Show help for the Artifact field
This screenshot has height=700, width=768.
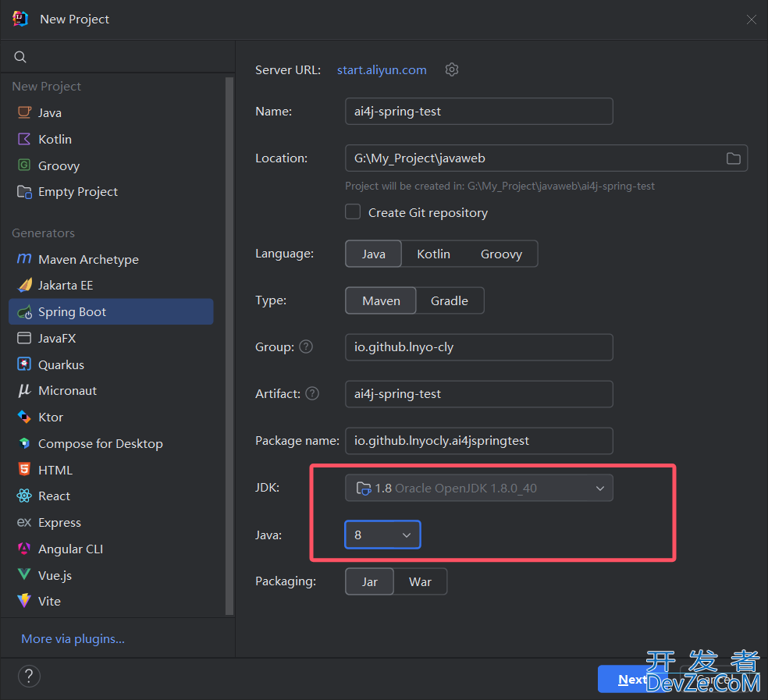[312, 393]
